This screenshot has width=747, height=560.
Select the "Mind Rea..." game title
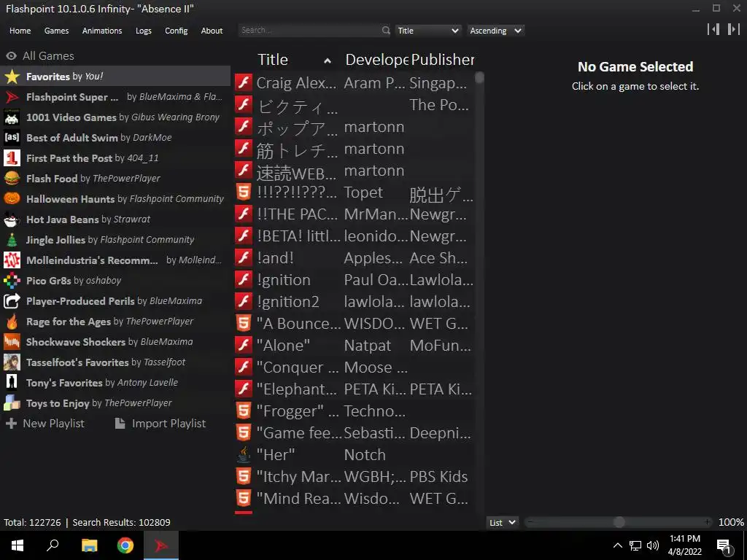(x=298, y=499)
